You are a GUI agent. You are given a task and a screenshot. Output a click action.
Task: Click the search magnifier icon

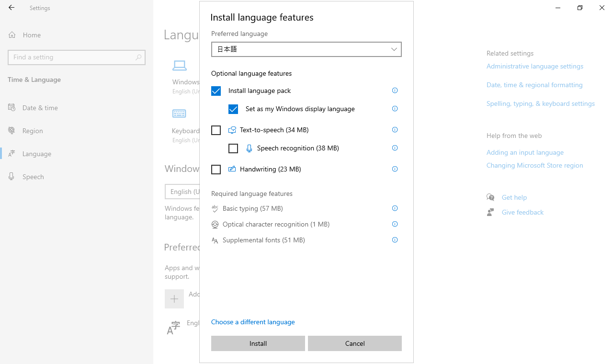point(138,57)
